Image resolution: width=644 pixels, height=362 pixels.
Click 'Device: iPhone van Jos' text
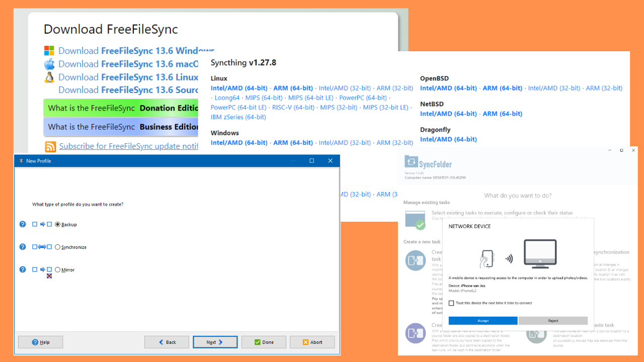[x=467, y=286]
